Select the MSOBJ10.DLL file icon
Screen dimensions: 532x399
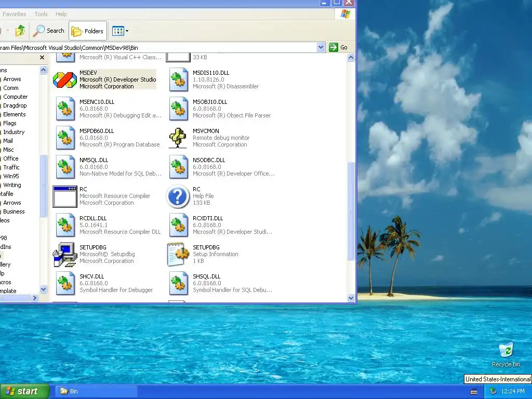coord(179,109)
